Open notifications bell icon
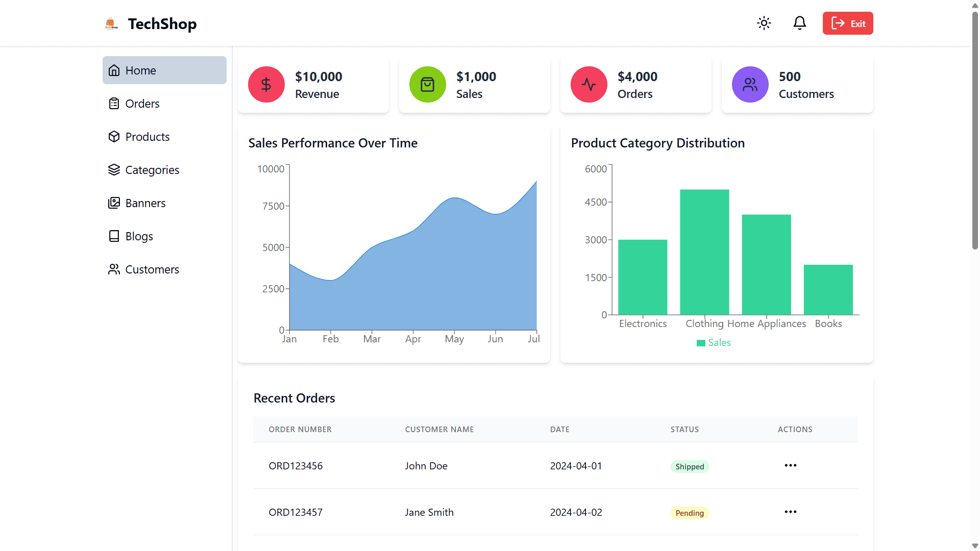Viewport: 980px width, 551px height. tap(799, 23)
